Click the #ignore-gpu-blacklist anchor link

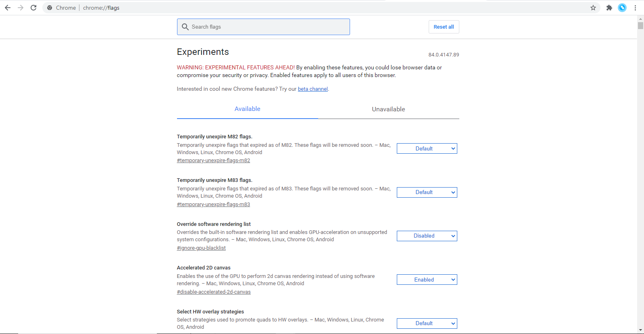pyautogui.click(x=201, y=248)
